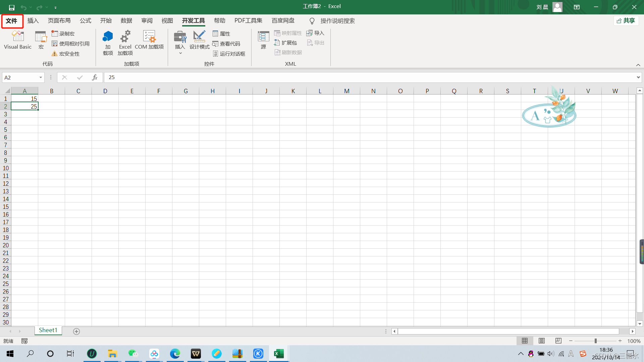Switch to Page Layout view
Viewport: 644px width, 362px height.
(541, 341)
